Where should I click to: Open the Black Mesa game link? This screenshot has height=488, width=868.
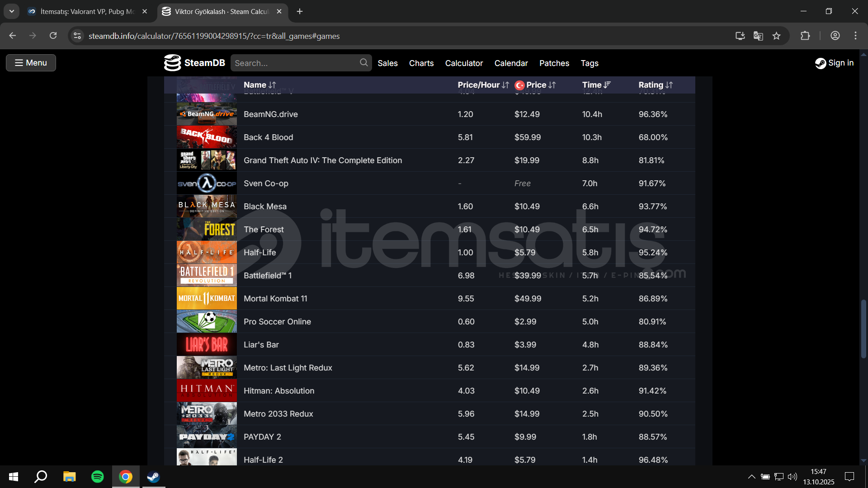[x=265, y=206]
